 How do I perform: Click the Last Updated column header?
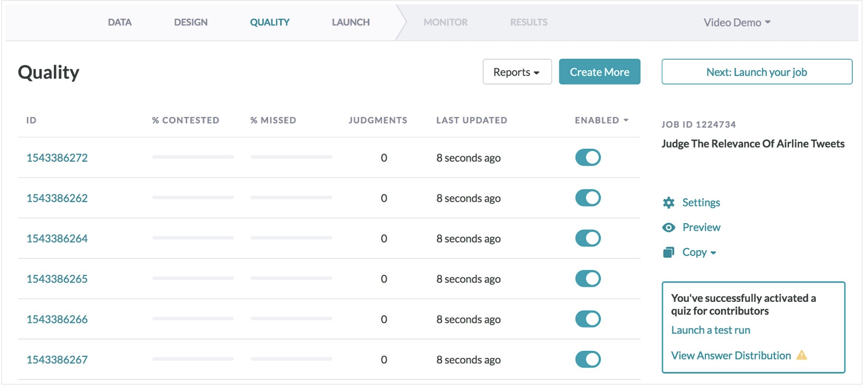472,120
